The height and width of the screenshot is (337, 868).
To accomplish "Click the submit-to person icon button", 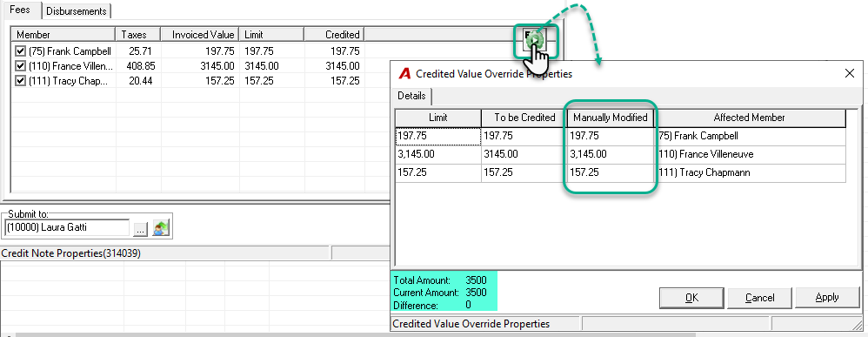I will (x=161, y=227).
